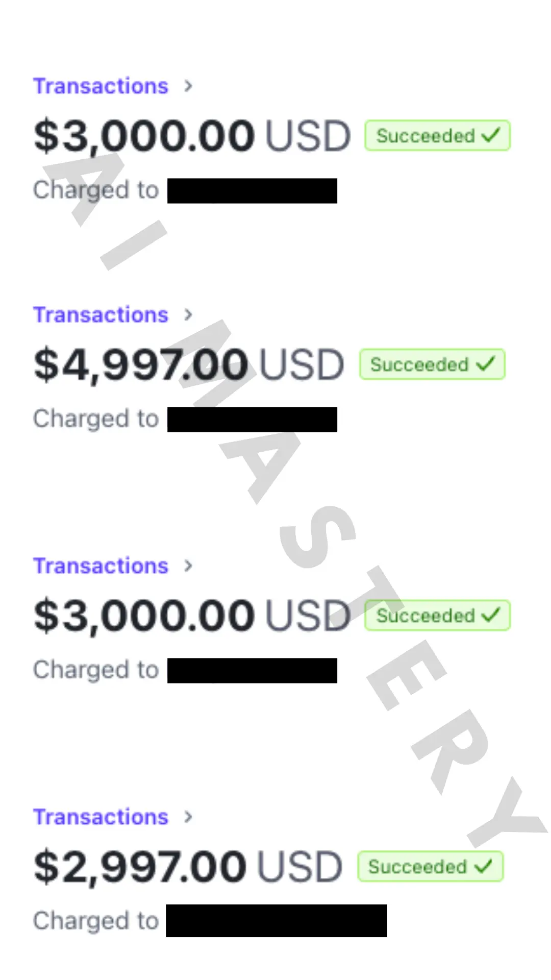551x980 pixels.
Task: Click "Charged to" label under $4,997.00
Action: click(96, 419)
